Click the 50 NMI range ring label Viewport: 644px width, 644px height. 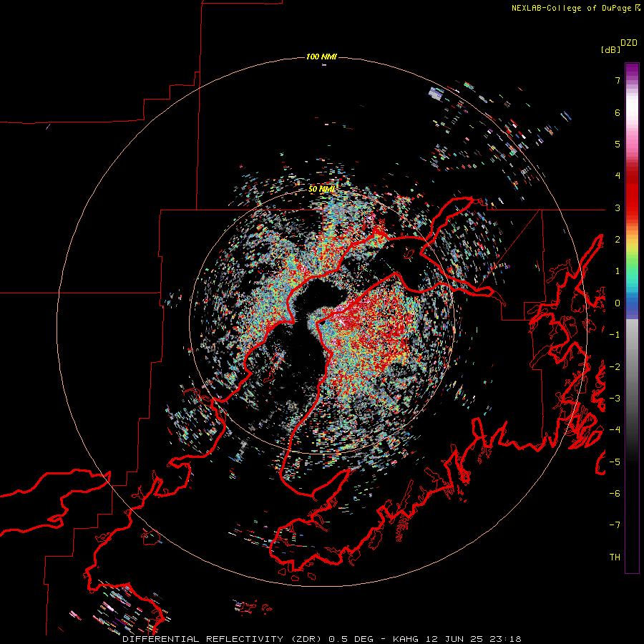[321, 190]
